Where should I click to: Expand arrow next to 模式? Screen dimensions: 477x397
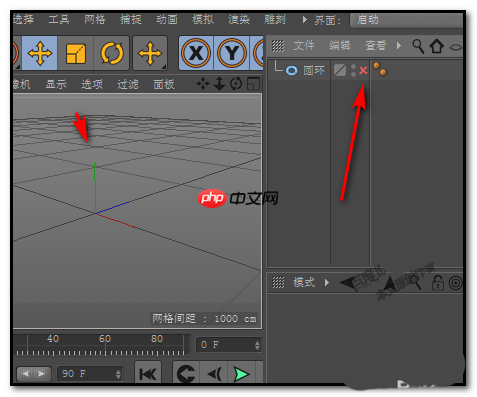point(327,283)
